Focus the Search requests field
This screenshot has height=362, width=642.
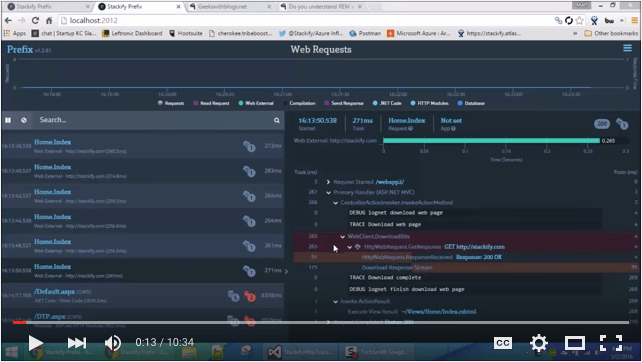click(x=154, y=120)
